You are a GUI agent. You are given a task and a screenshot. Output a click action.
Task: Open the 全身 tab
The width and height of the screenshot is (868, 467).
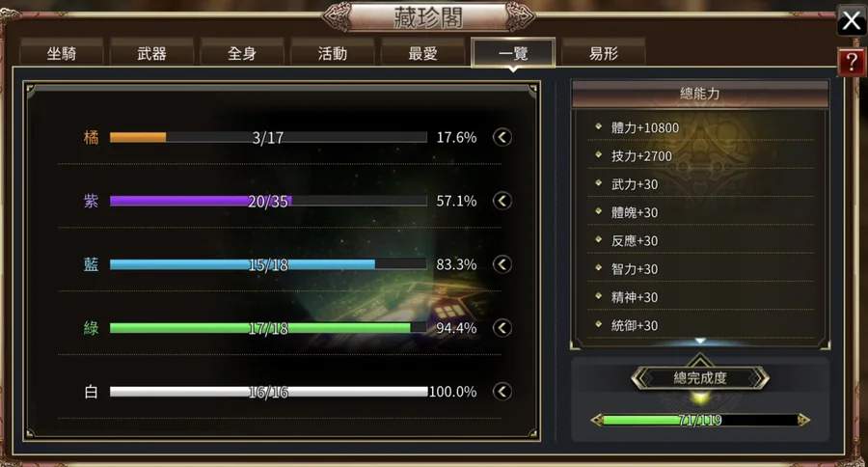click(242, 53)
